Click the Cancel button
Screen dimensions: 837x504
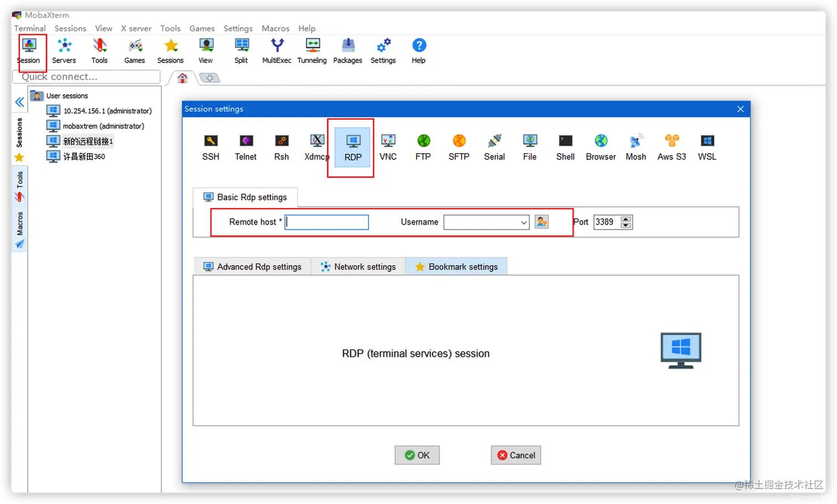pyautogui.click(x=516, y=455)
